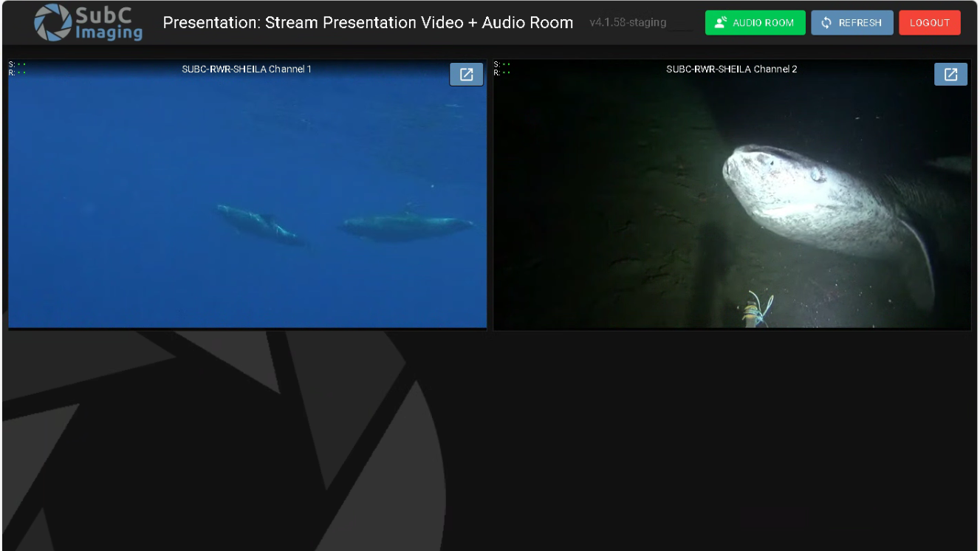
Task: Click the Presentation page title text
Action: (368, 23)
